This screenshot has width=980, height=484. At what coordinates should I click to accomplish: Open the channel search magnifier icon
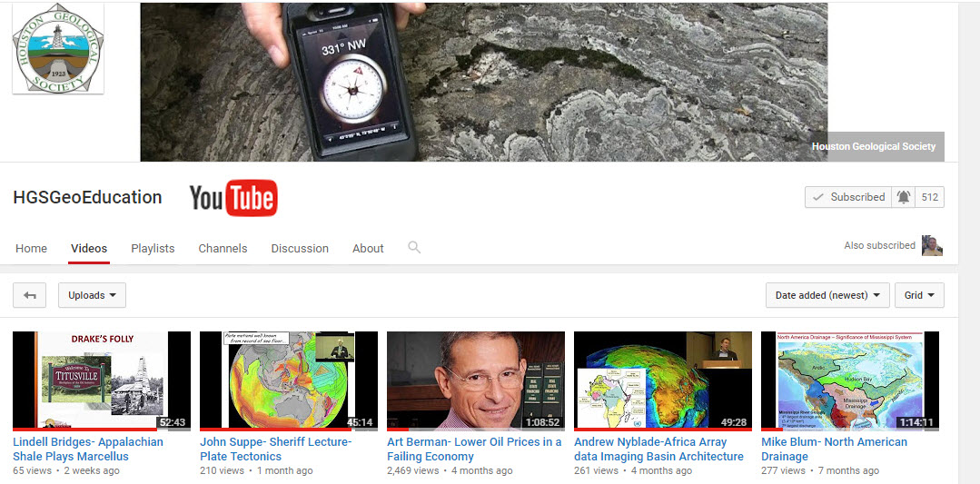pyautogui.click(x=414, y=247)
